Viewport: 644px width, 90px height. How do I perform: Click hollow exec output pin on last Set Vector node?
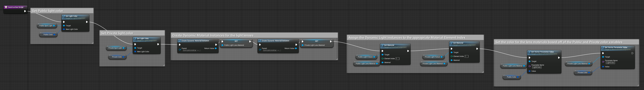632,53
